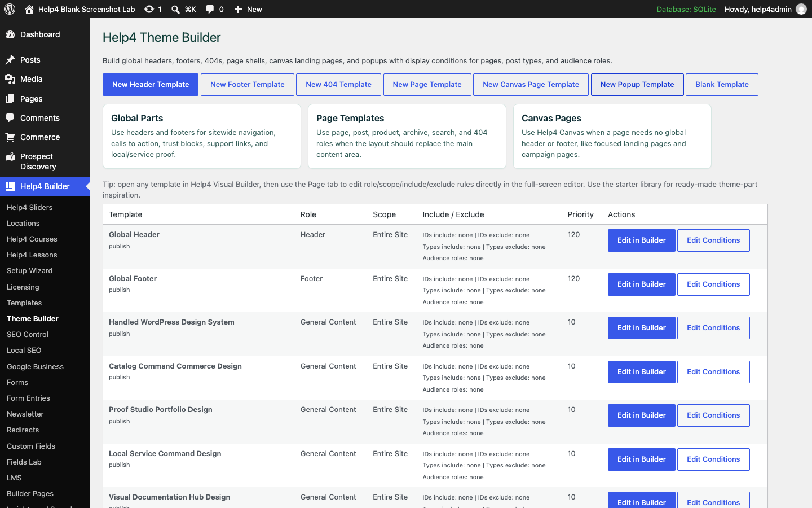
Task: Click the Prospect Discovery megaphone icon
Action: pos(10,156)
